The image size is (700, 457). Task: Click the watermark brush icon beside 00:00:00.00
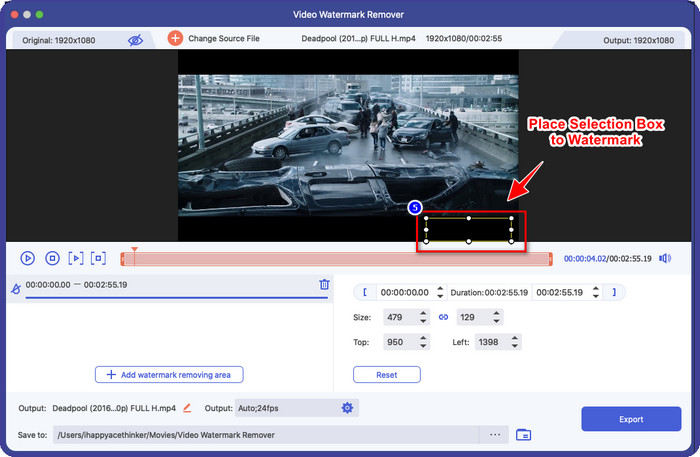[x=16, y=289]
